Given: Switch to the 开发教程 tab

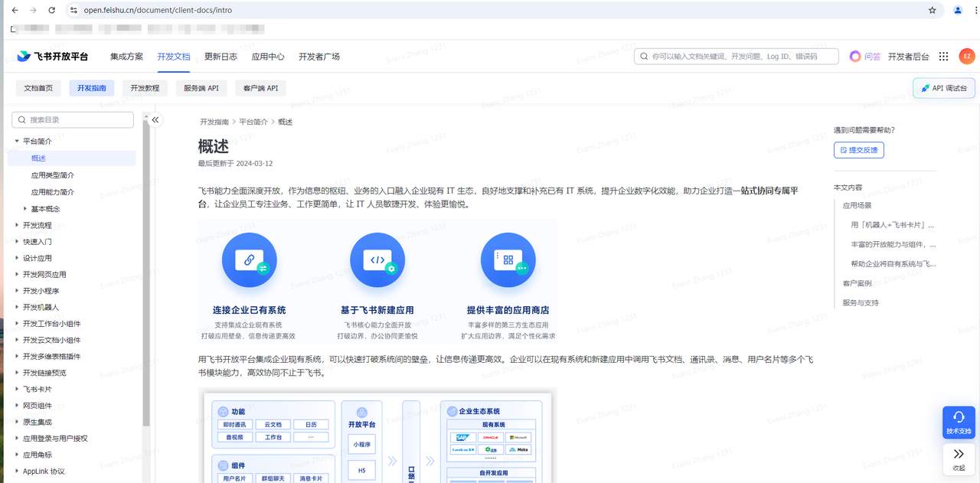Looking at the screenshot, I should (x=145, y=88).
